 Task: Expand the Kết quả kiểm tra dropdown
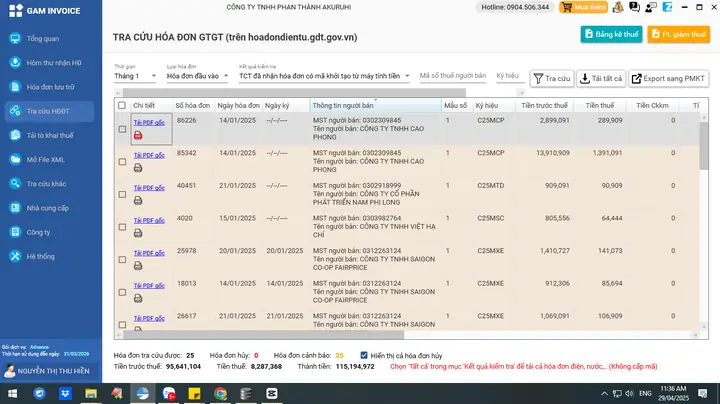tap(324, 76)
